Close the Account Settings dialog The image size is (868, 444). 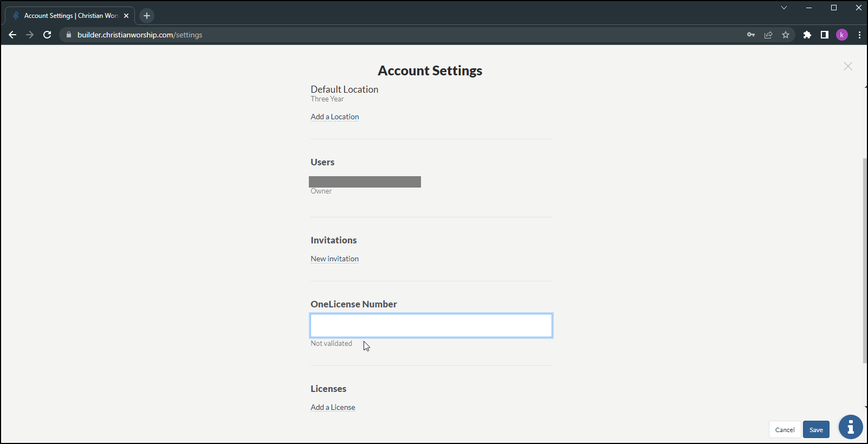[x=848, y=66]
